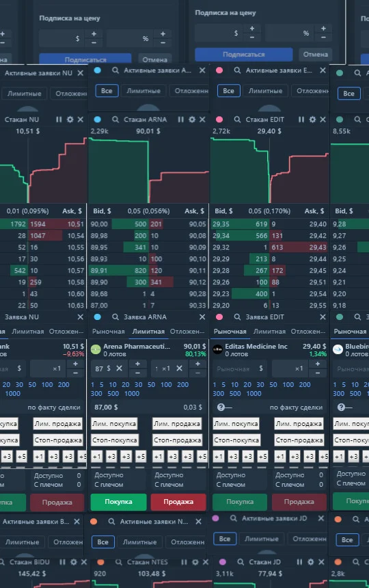Click the pink link-color dot of Заявка EDIT
The width and height of the screenshot is (369, 588).
point(219,317)
